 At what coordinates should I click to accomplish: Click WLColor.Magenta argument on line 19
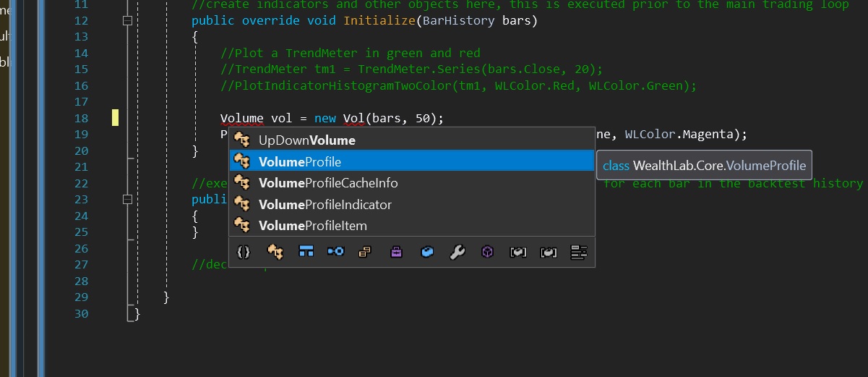click(682, 135)
